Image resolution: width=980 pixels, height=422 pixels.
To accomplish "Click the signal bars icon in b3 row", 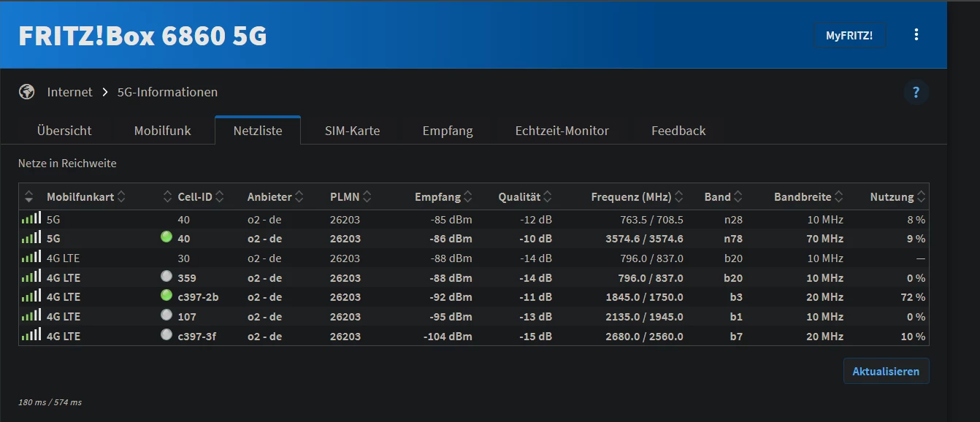I will click(x=31, y=296).
